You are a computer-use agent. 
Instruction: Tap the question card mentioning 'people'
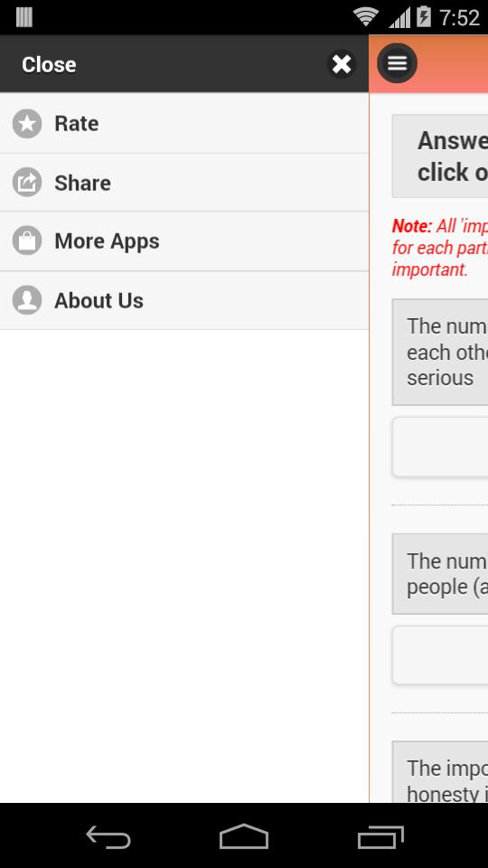point(440,574)
